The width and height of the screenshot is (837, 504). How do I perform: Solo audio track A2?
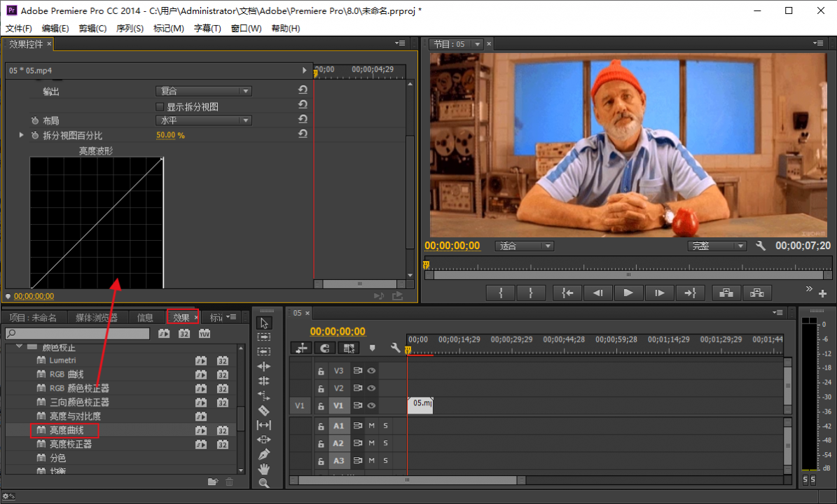click(385, 443)
